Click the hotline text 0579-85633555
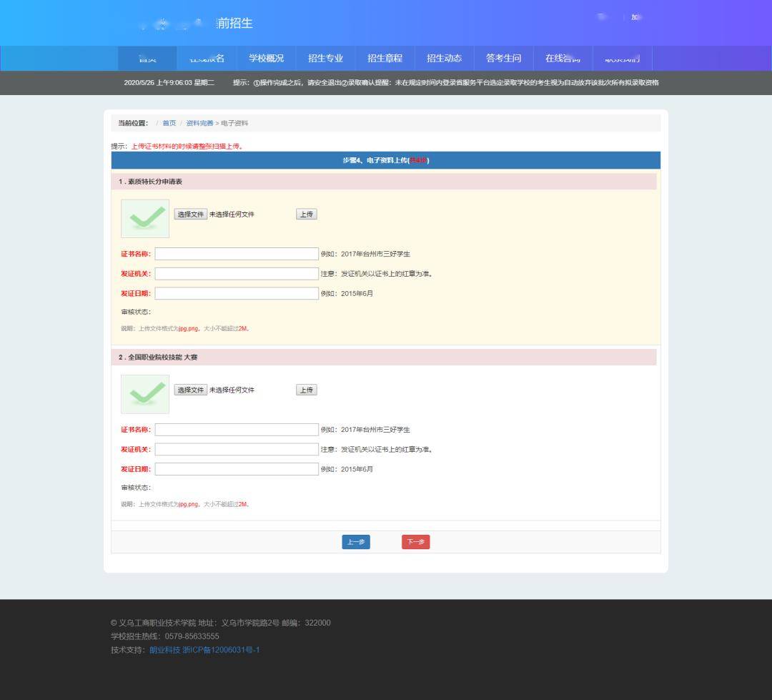The width and height of the screenshot is (772, 700). 192,636
